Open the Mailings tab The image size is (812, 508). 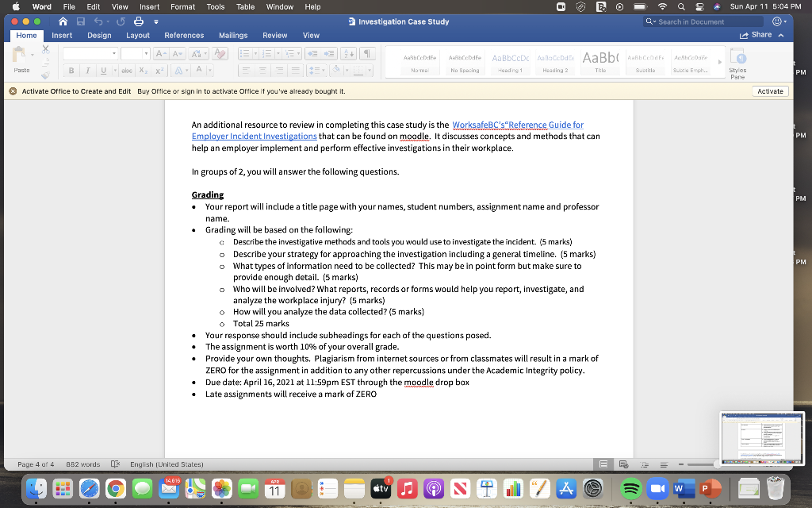[232, 35]
